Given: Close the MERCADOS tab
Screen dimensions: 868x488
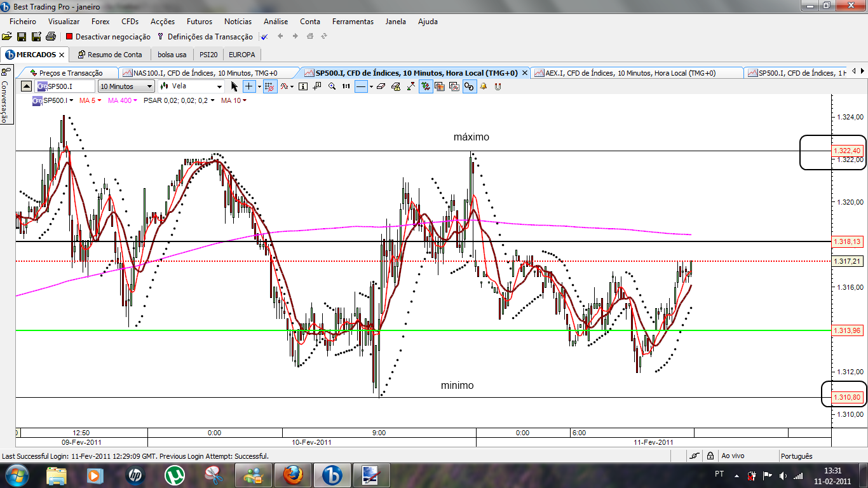Looking at the screenshot, I should coord(62,55).
